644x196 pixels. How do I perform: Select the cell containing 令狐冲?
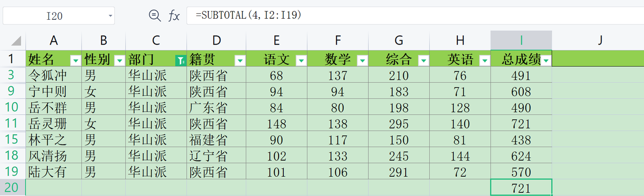click(53, 76)
